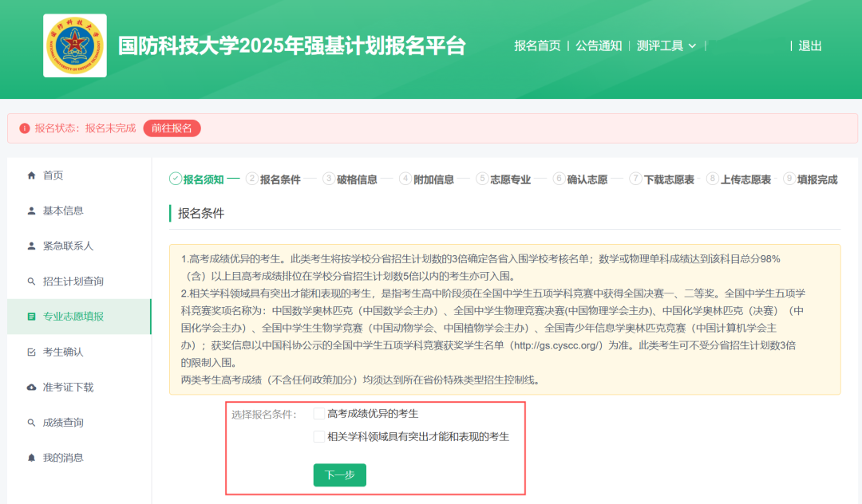Click the person icon beside 紧急联系人
Image resolution: width=862 pixels, height=504 pixels.
[x=31, y=246]
